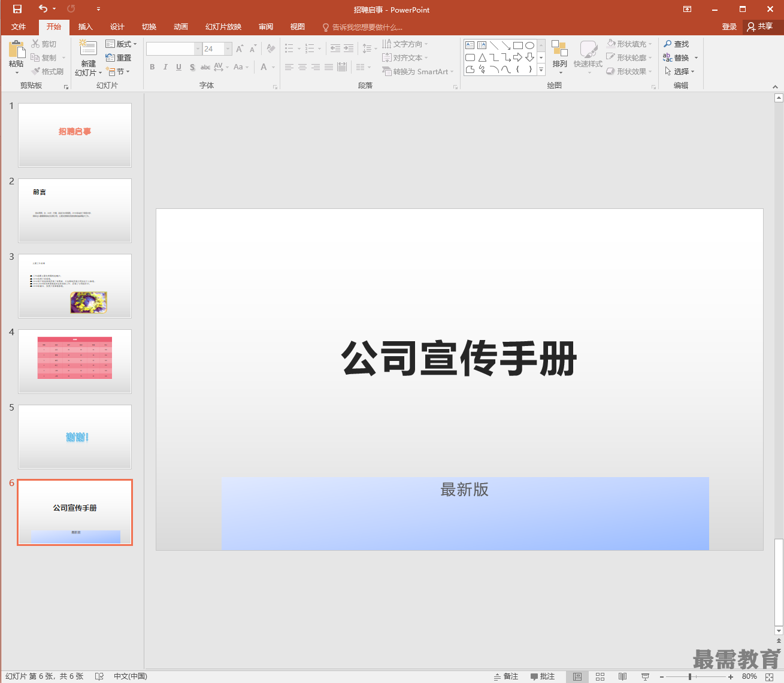Click the Replace (替换) icon
This screenshot has height=683, width=784.
coord(668,57)
